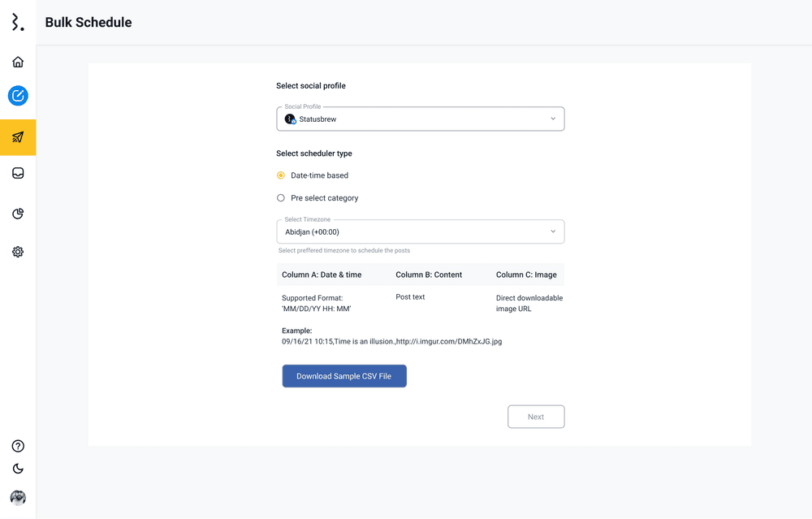
Task: Click Download Sample CSV File button
Action: pyautogui.click(x=344, y=376)
